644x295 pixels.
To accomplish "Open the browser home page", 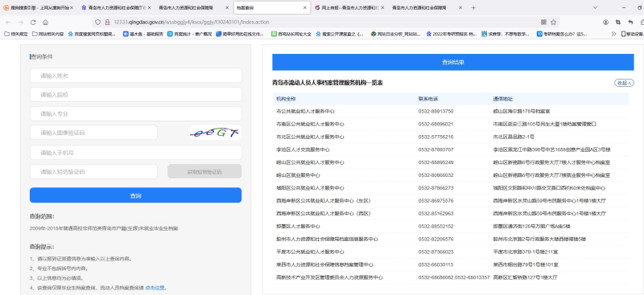I will pos(45,23).
